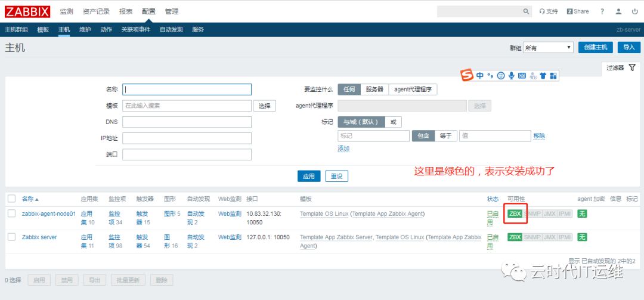The width and height of the screenshot is (644, 300).
Task: Open 监测 top menu
Action: point(66,11)
